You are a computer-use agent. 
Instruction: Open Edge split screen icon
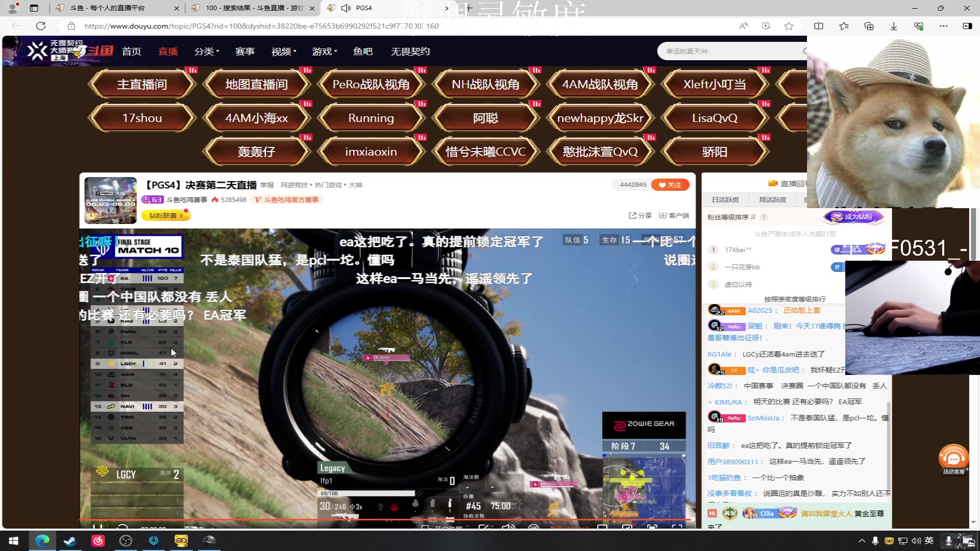click(819, 26)
